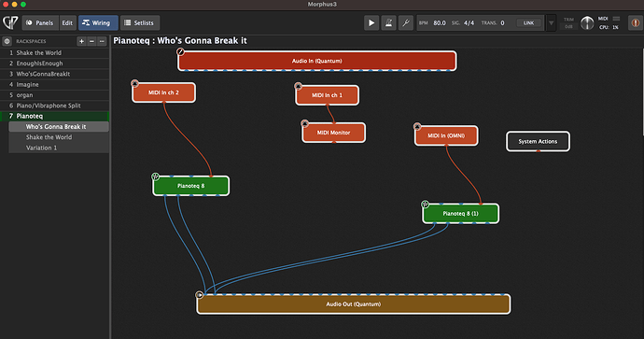
Task: Toggle the metronome icon
Action: [388, 23]
